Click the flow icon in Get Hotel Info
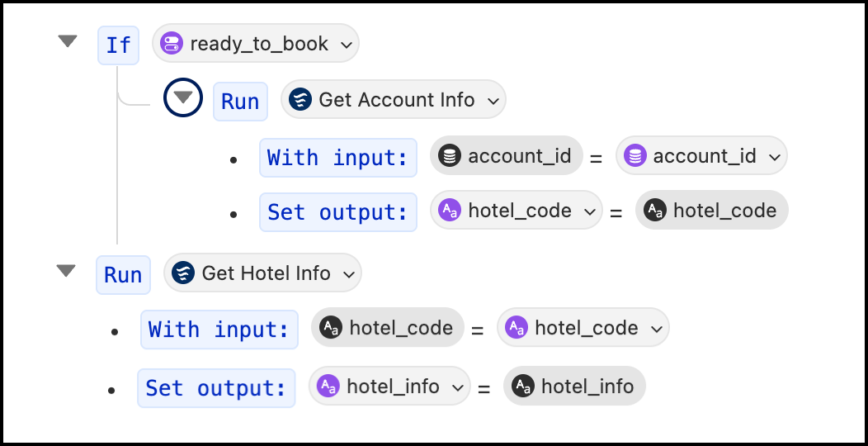 click(x=182, y=273)
